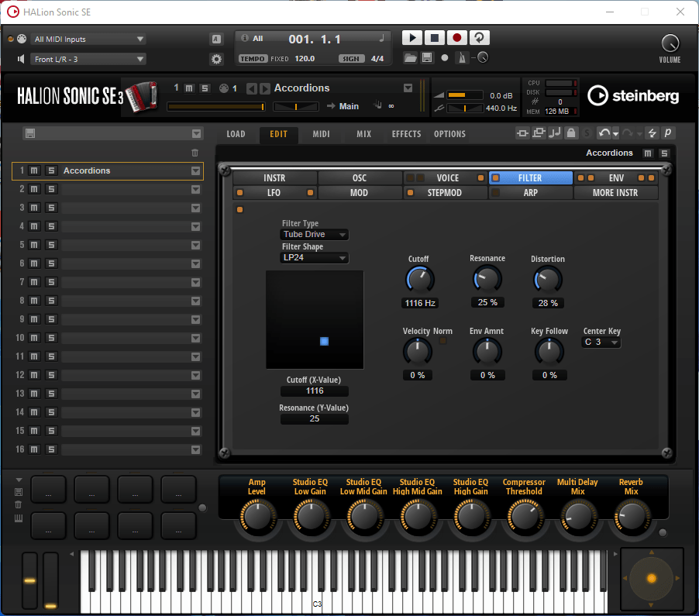Screen dimensions: 699x616
Task: Open the All MIDI Inputs dropdown
Action: [x=88, y=38]
